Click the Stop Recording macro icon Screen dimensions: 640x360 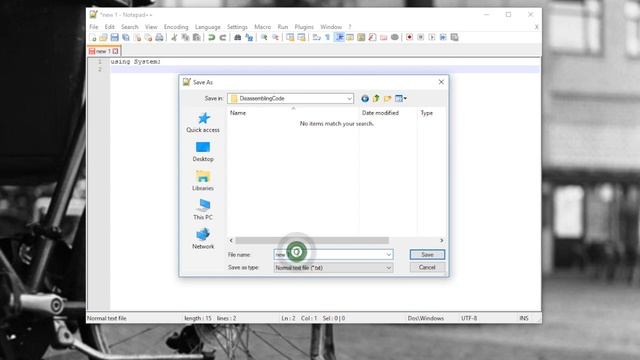[421, 38]
